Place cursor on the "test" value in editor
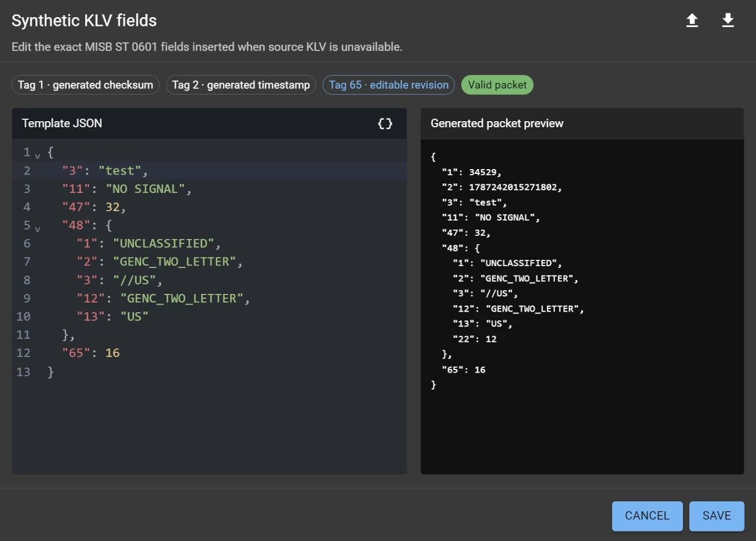756x541 pixels. coord(120,170)
